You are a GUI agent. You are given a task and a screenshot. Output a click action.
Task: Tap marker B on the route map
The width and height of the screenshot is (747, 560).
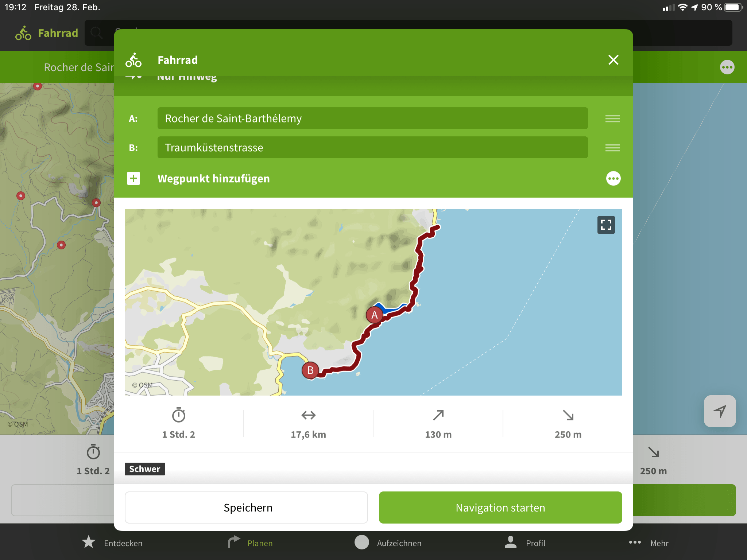[x=310, y=370]
